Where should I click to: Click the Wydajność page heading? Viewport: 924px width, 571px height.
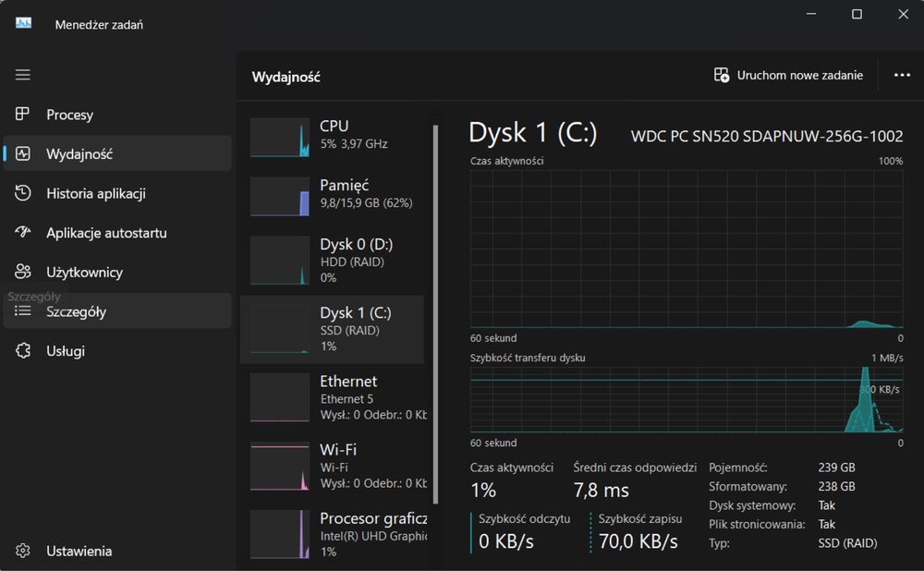click(286, 77)
